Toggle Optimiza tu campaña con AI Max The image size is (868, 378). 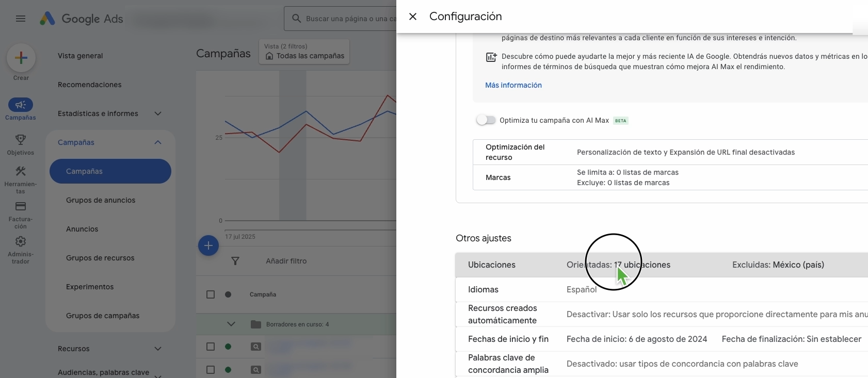coord(486,120)
